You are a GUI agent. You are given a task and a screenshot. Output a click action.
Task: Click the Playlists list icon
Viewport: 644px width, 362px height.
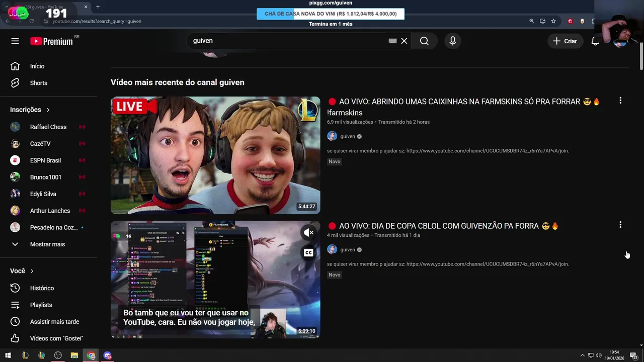click(x=15, y=305)
